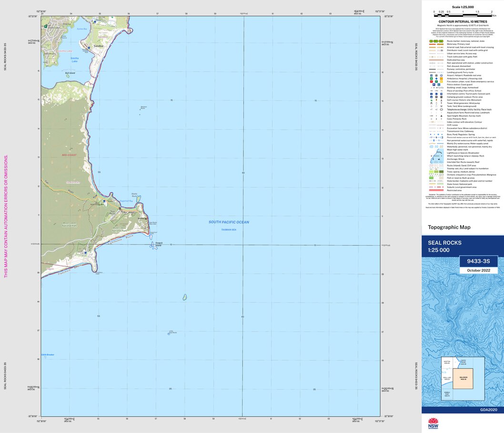Click the 'Scale 1:25,000' heading
Viewport: 504px width, 433px height.
pyautogui.click(x=463, y=7)
